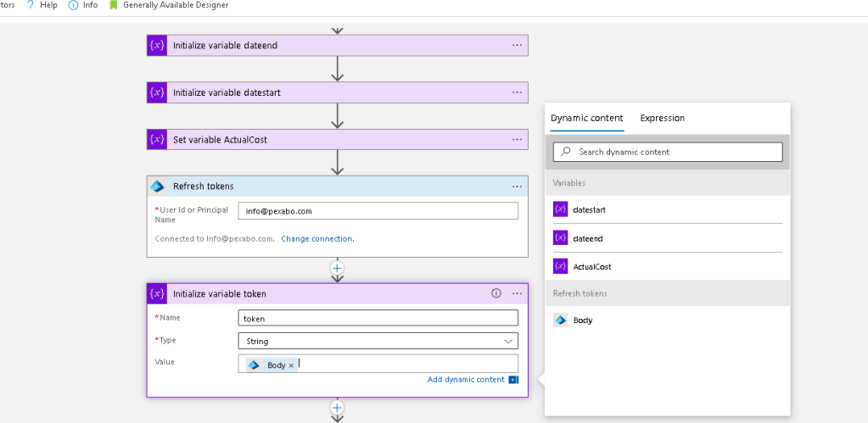Viewport: 868px width, 423px height.
Task: Click Add dynamic content link
Action: click(x=466, y=379)
